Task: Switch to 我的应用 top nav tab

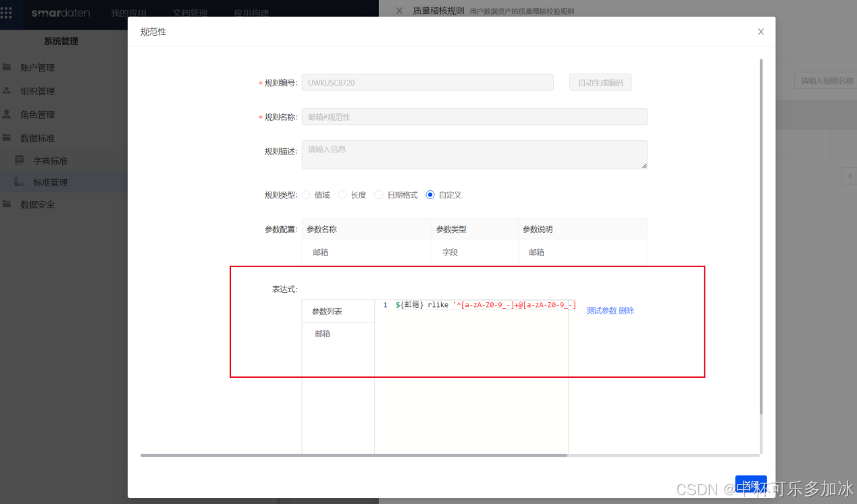Action: click(129, 13)
